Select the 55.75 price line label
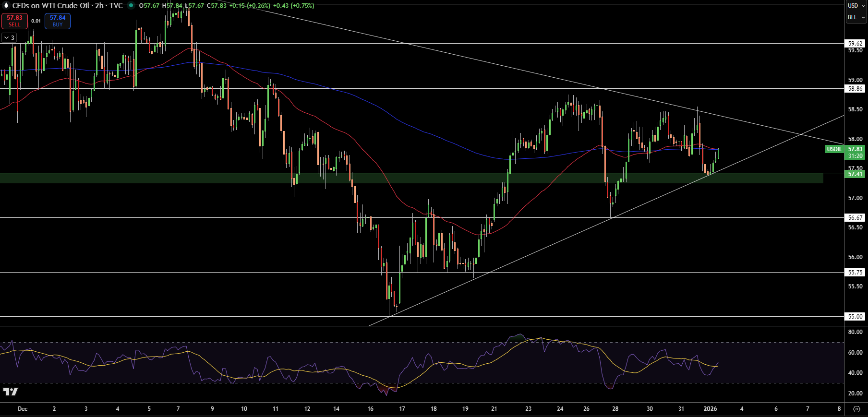The image size is (868, 417). [x=855, y=273]
